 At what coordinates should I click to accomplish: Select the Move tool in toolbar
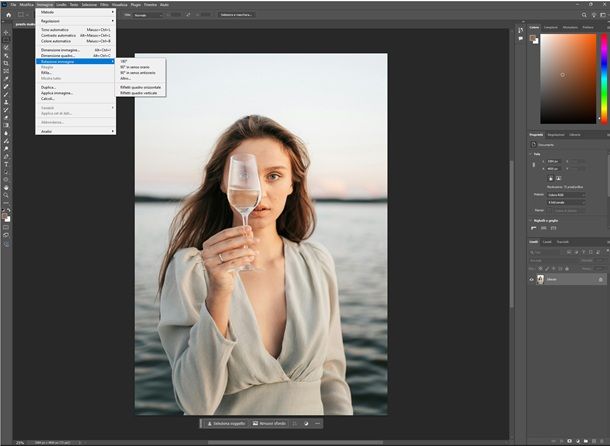pos(6,32)
